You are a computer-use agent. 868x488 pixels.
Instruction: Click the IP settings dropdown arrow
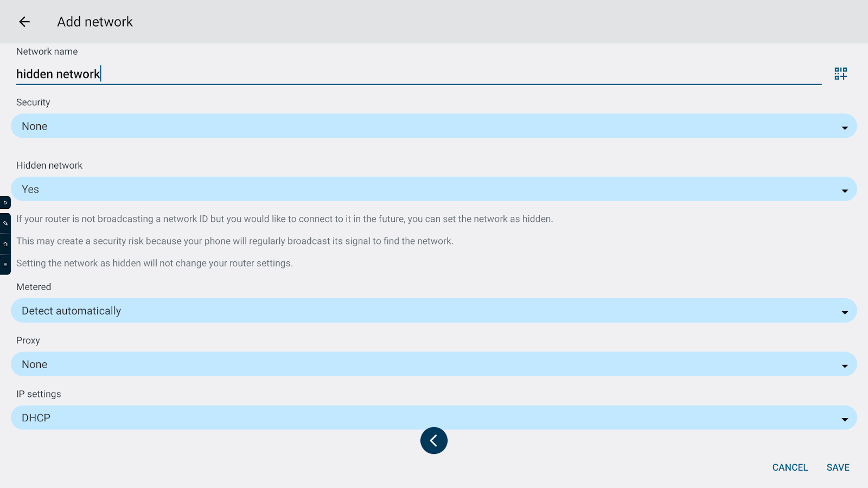point(844,420)
